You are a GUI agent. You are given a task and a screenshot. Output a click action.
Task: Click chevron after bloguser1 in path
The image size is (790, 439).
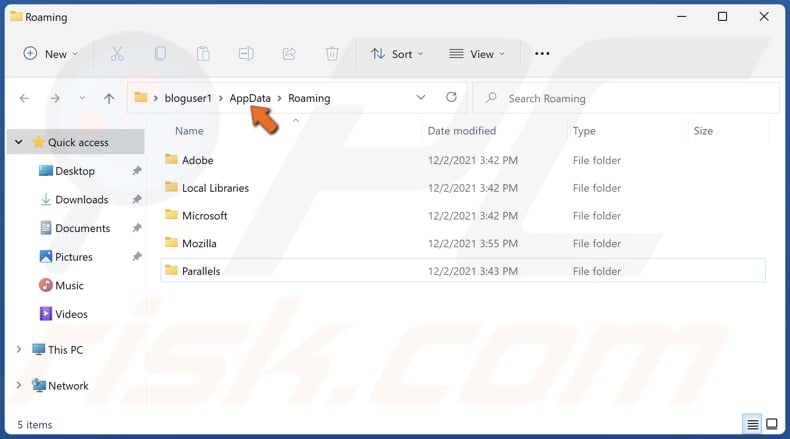pos(221,98)
